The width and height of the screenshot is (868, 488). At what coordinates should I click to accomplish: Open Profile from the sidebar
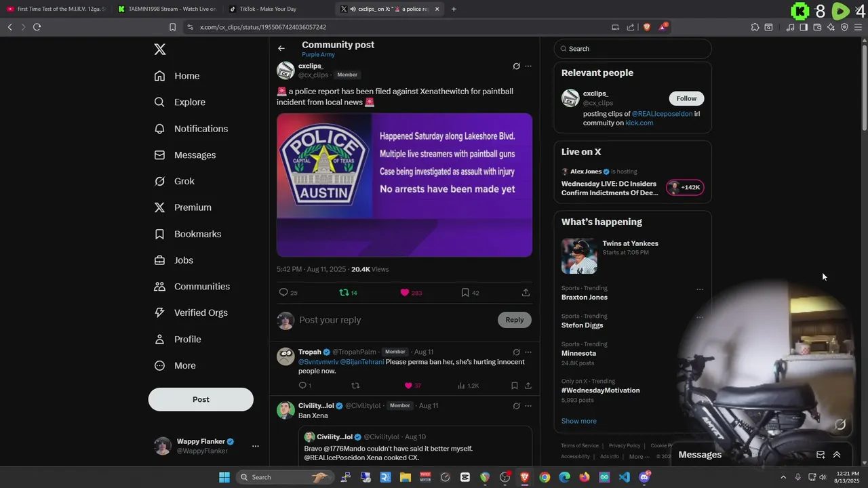[x=177, y=339]
